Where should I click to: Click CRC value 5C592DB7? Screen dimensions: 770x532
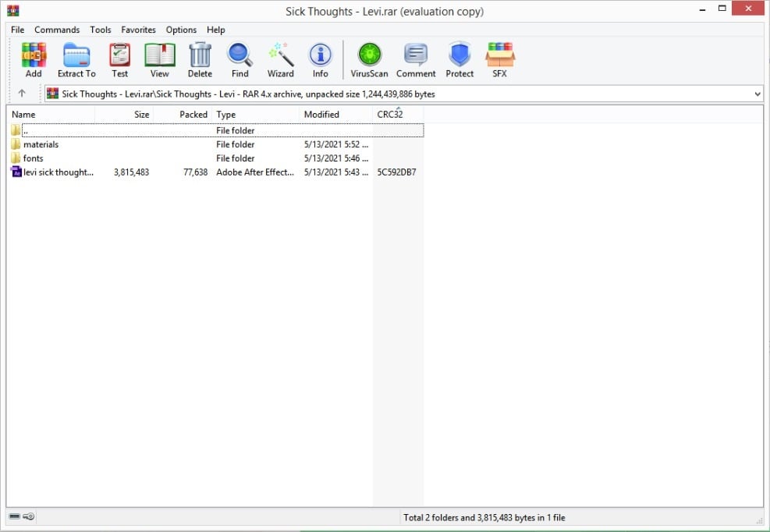(x=396, y=172)
